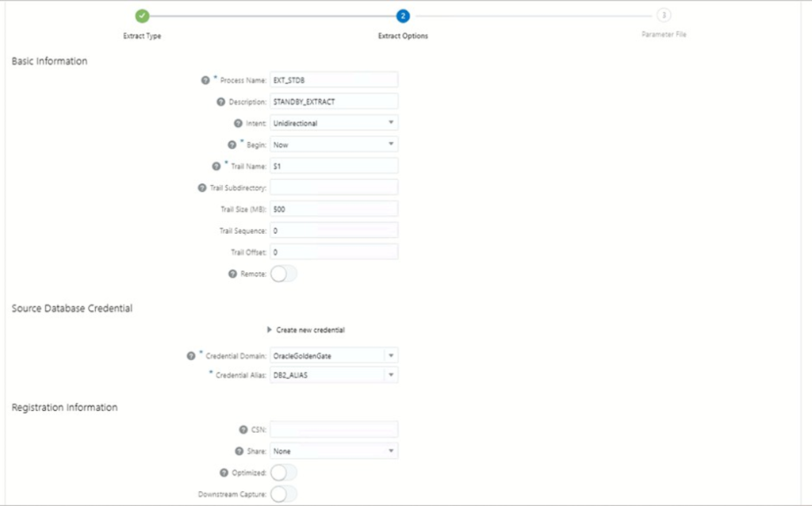
Task: Open the Begin dropdown showing Now
Action: [x=334, y=144]
